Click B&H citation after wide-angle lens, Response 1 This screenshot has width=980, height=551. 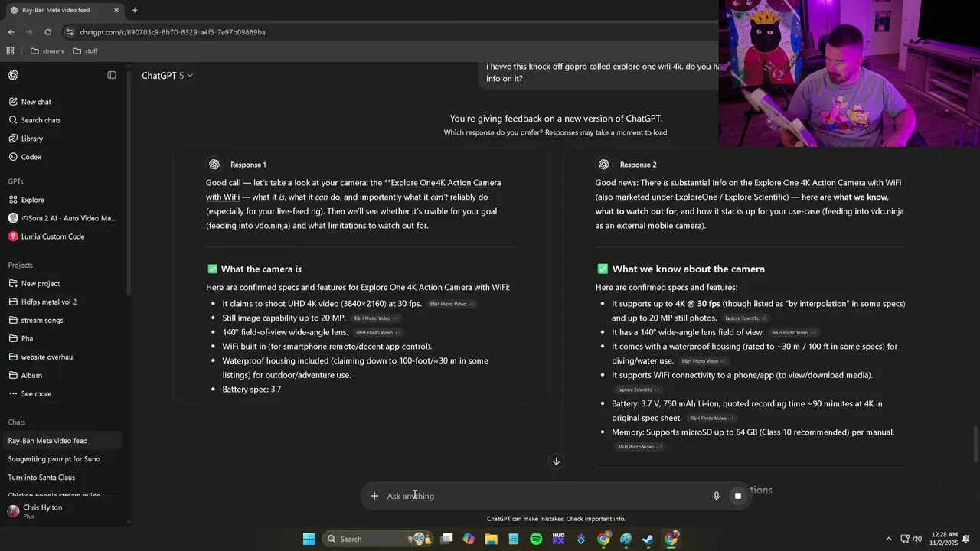click(377, 333)
